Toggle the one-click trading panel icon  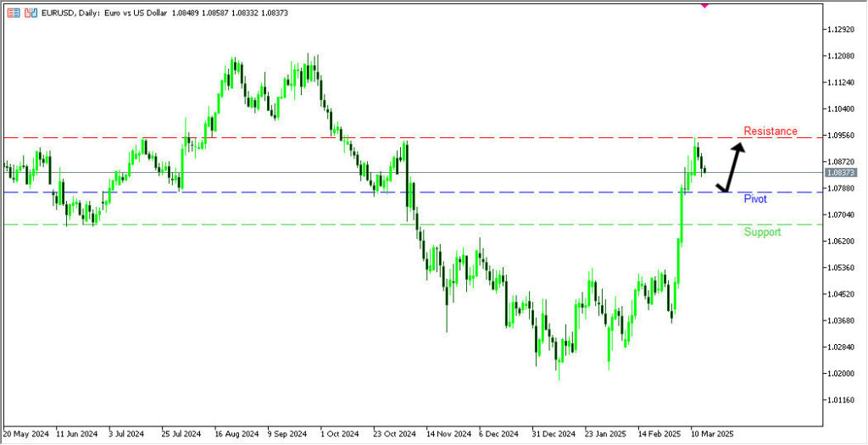(32, 13)
